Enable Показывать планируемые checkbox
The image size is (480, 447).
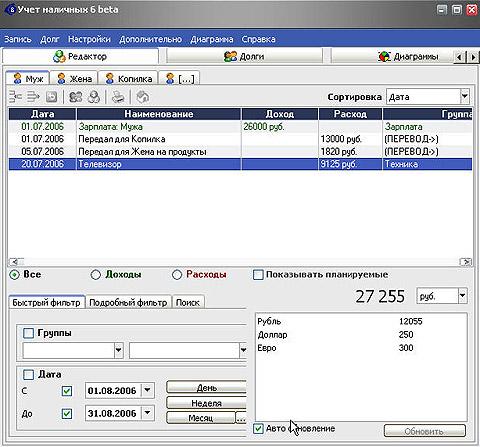[x=258, y=275]
